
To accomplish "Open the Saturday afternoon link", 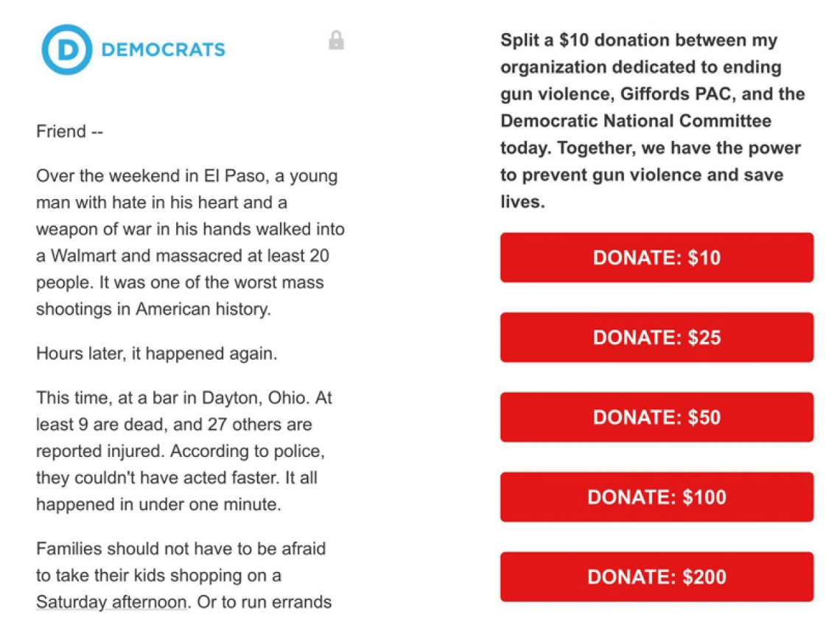I will point(109,602).
